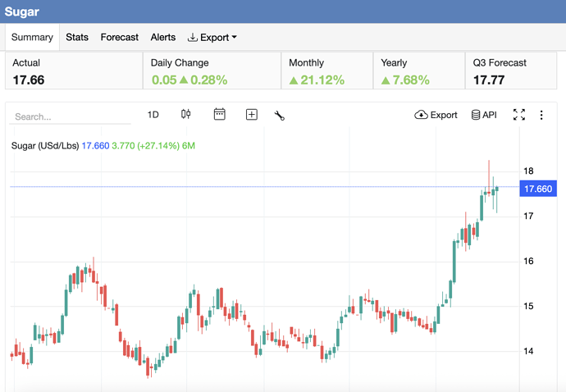
Task: Click the 18 price axis tick
Action: (528, 171)
